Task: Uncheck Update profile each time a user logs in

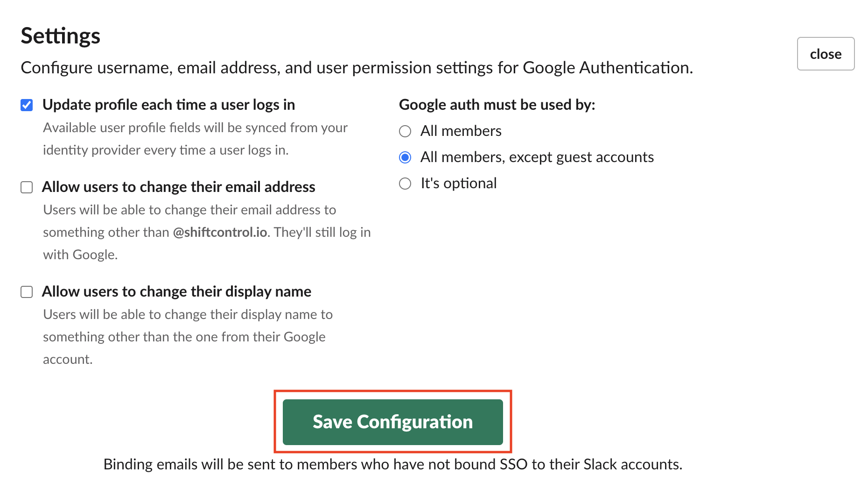Action: [27, 105]
